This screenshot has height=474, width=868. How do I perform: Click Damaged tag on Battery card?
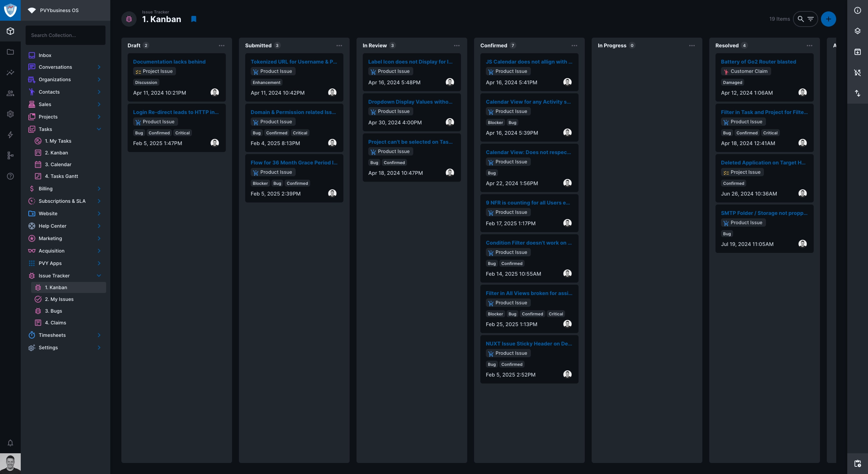[x=732, y=83]
